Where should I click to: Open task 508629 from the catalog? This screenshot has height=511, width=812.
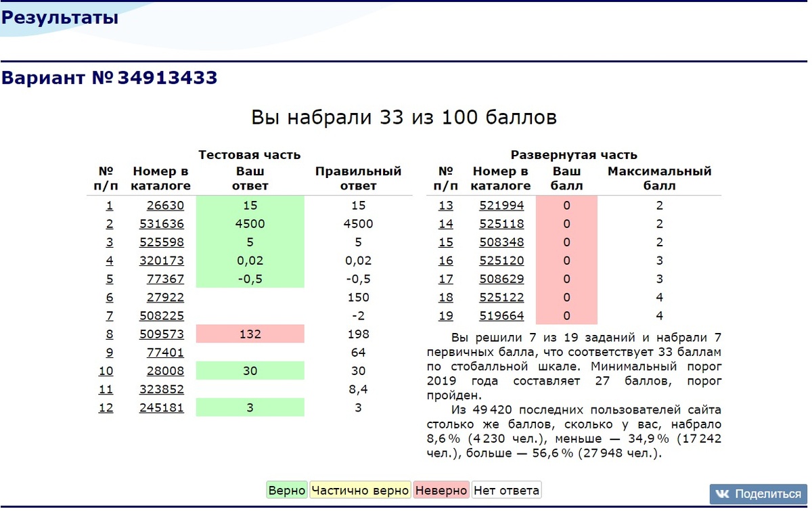click(x=501, y=278)
